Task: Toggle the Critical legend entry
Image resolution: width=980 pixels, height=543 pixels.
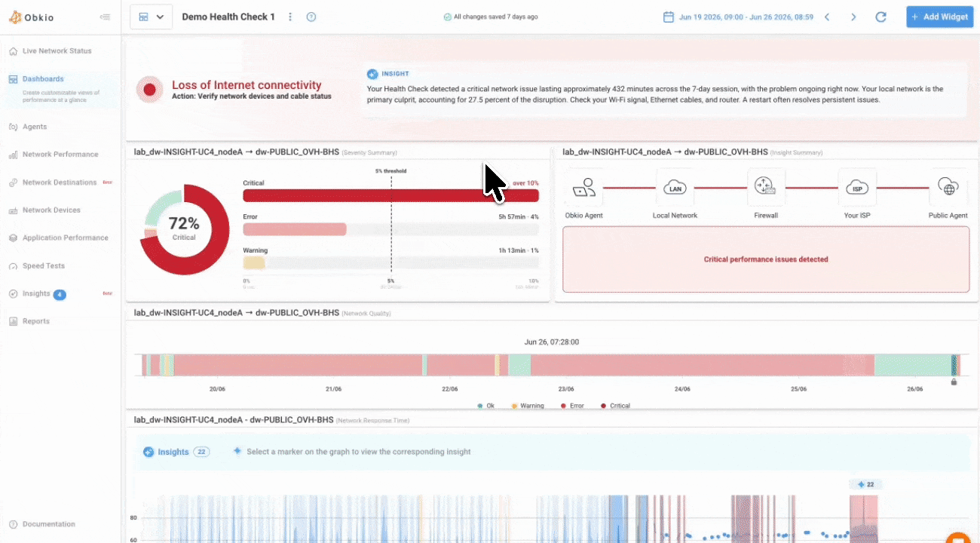Action: (x=615, y=406)
